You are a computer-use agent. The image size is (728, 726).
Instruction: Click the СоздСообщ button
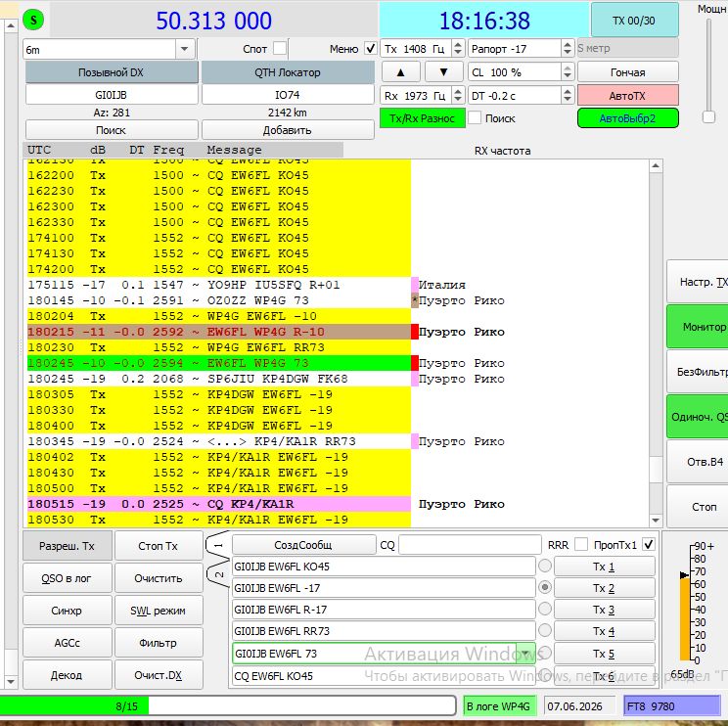303,544
